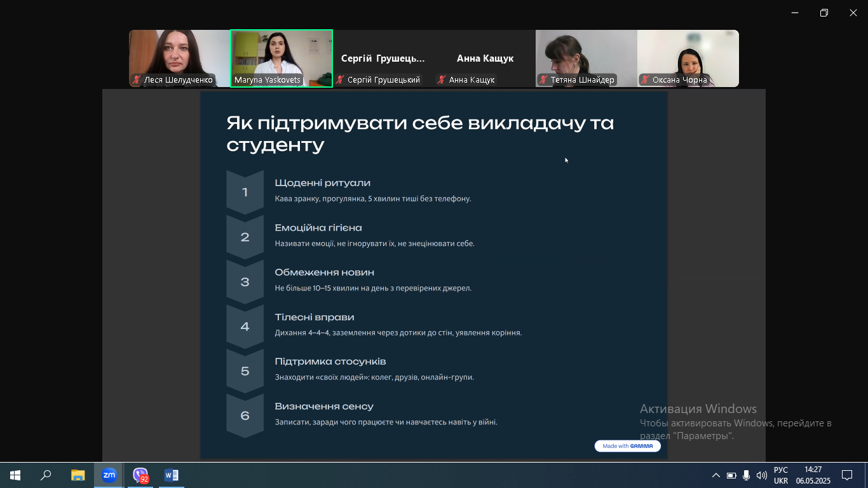Click the taskbar search magnifier icon
Image resolution: width=868 pixels, height=488 pixels.
coord(46,475)
